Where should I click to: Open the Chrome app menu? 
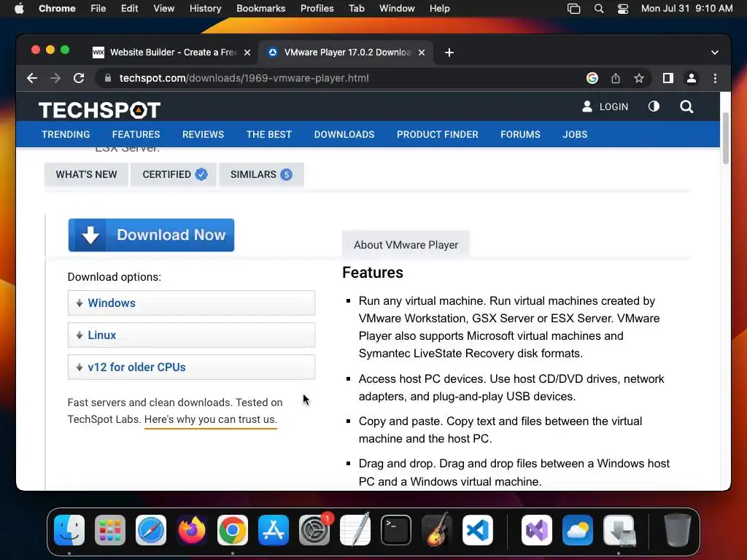(x=57, y=9)
